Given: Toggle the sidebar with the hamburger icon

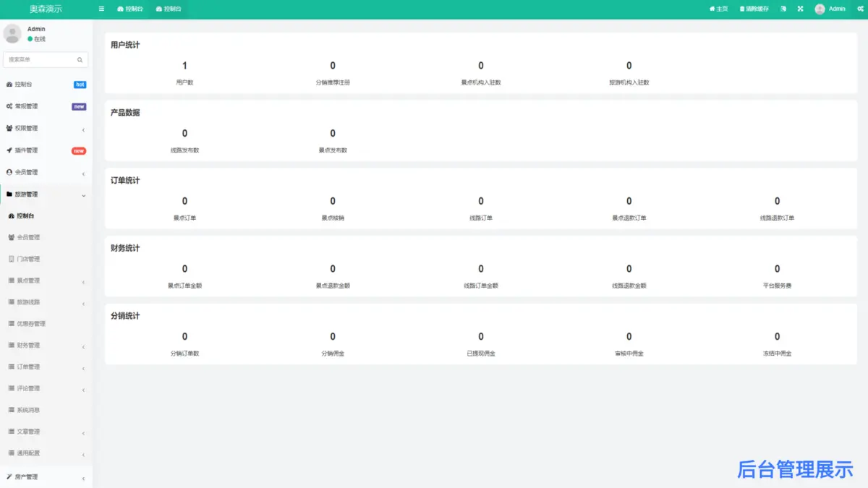Looking at the screenshot, I should pyautogui.click(x=101, y=9).
